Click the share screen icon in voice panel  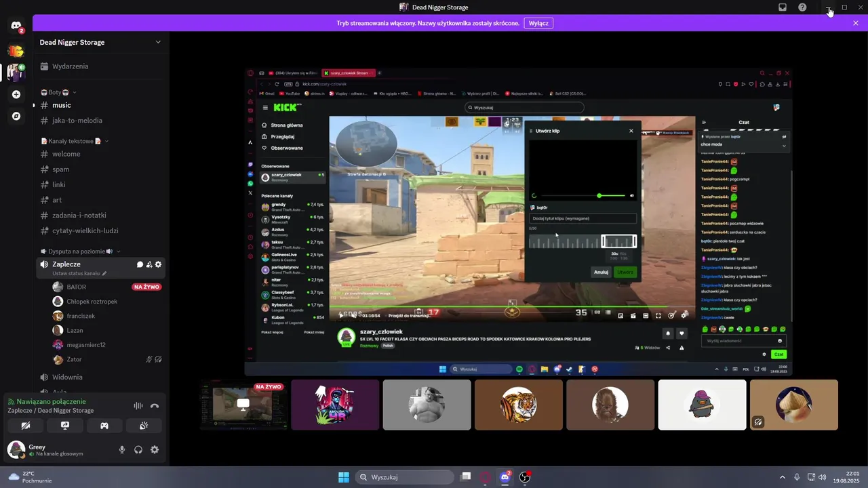(65, 426)
